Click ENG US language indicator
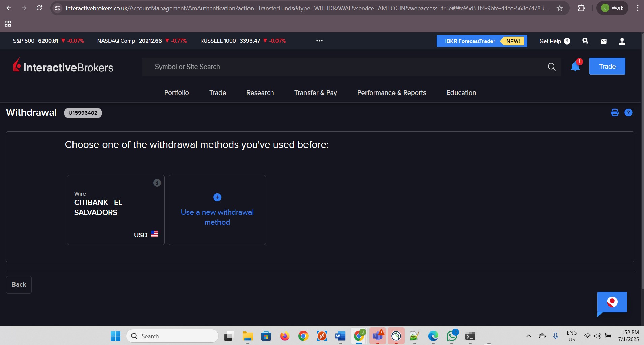644x345 pixels. (x=572, y=336)
